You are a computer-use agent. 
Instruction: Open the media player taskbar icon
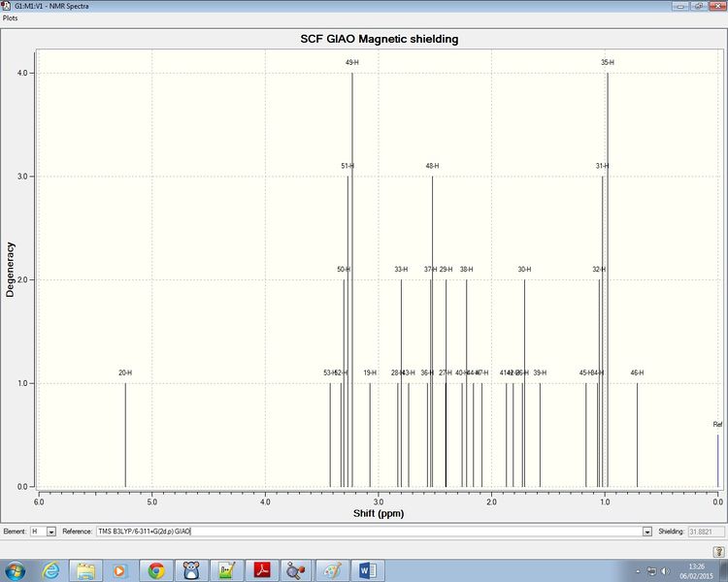pyautogui.click(x=119, y=570)
